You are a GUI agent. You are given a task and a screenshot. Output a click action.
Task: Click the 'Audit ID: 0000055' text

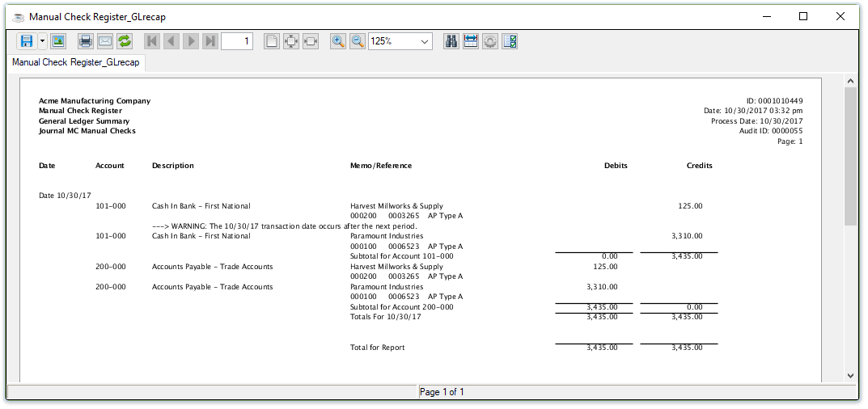click(771, 131)
